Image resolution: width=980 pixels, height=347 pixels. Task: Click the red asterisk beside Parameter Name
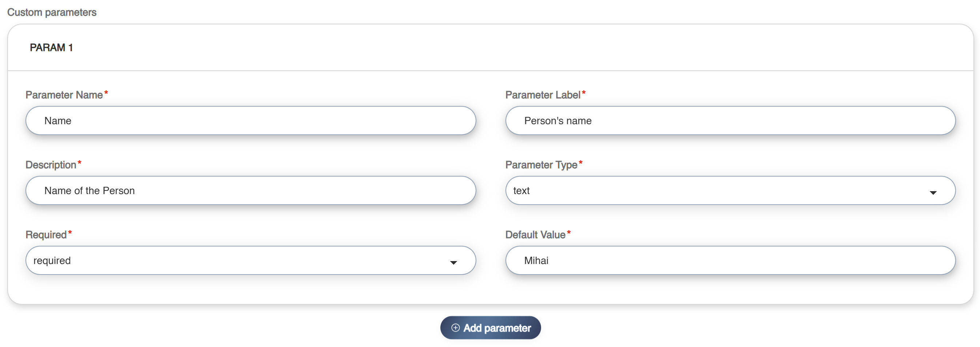click(x=106, y=93)
